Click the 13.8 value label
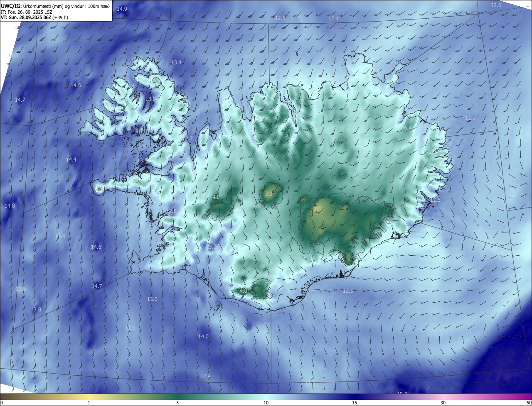The height and width of the screenshot is (406, 532). point(36,309)
